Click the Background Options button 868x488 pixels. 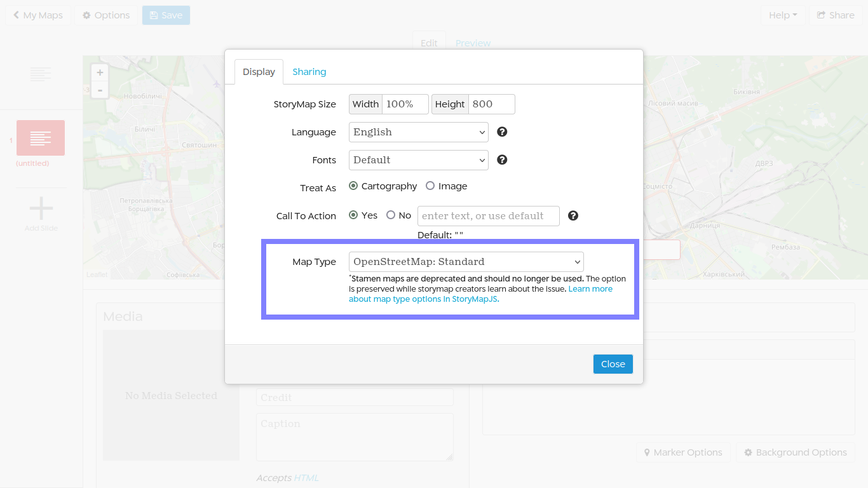tap(796, 452)
